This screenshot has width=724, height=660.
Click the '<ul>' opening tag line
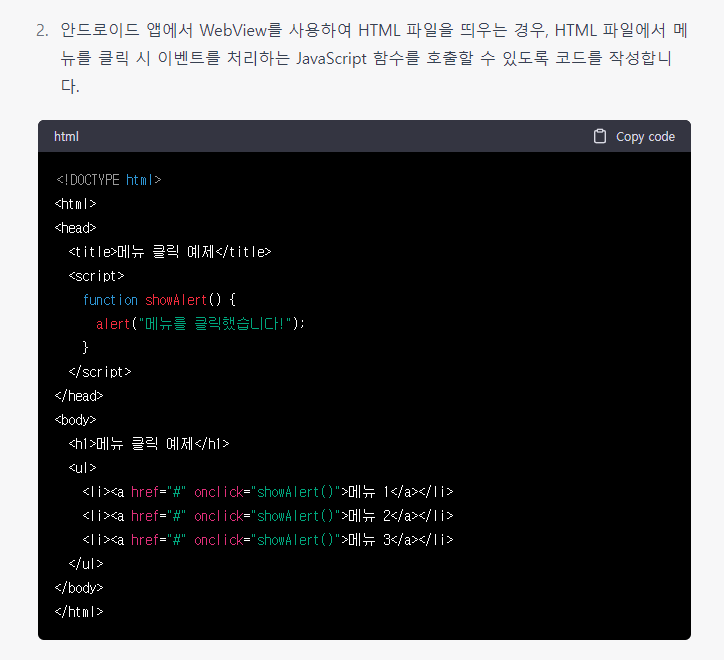tap(83, 468)
